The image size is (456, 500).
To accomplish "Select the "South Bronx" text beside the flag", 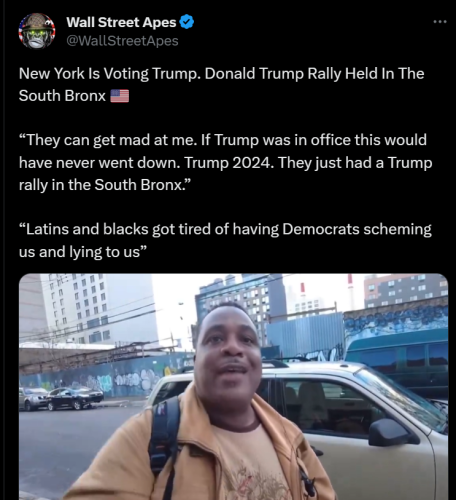I will point(62,96).
